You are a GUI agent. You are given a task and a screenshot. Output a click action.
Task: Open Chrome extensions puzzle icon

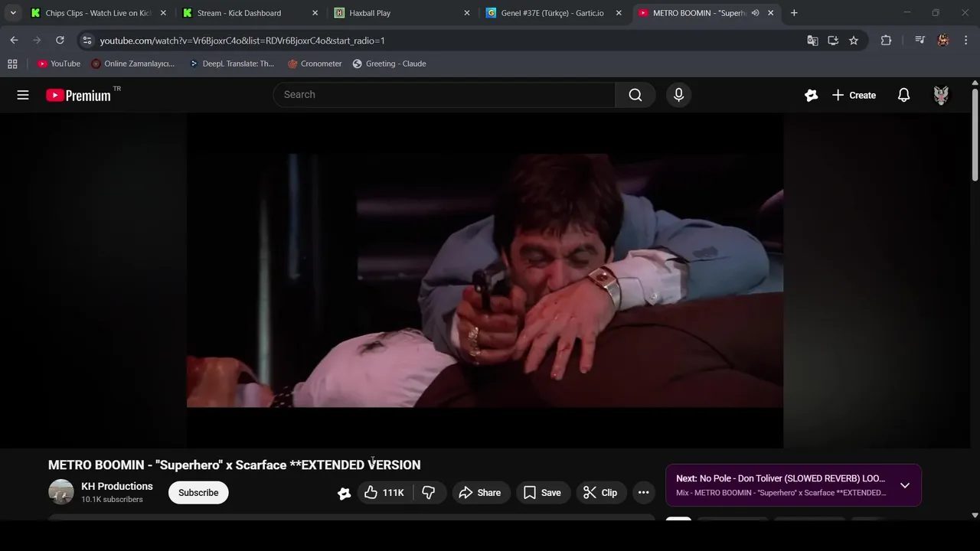886,41
